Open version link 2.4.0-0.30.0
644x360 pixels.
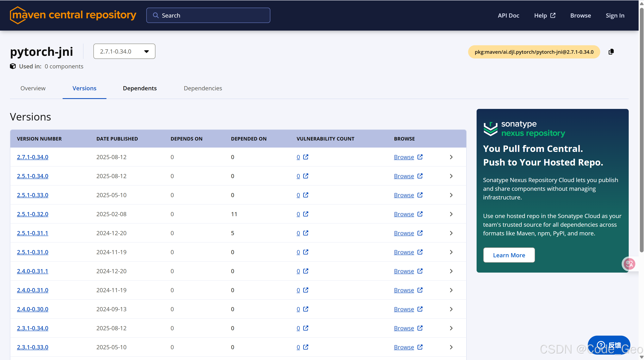coord(32,309)
